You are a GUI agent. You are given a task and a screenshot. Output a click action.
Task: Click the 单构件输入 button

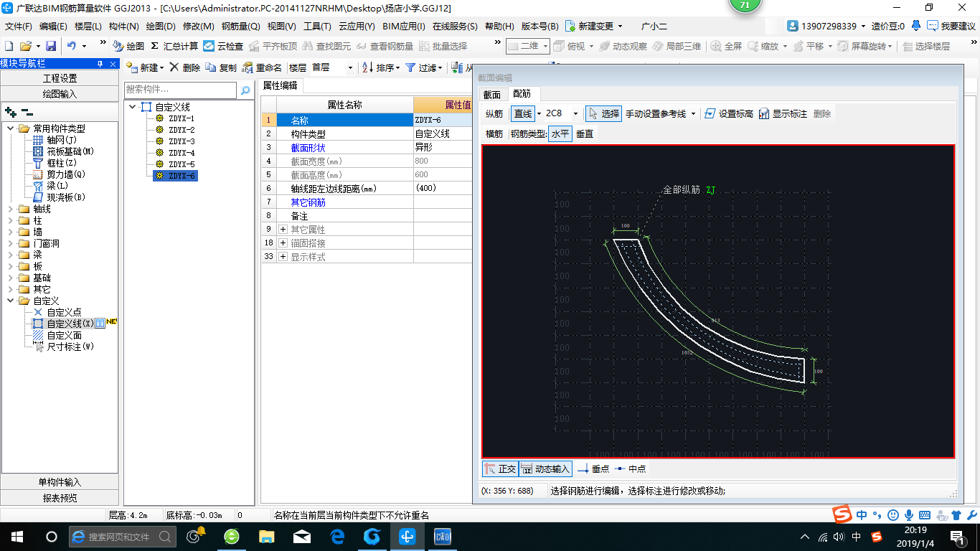coord(60,482)
